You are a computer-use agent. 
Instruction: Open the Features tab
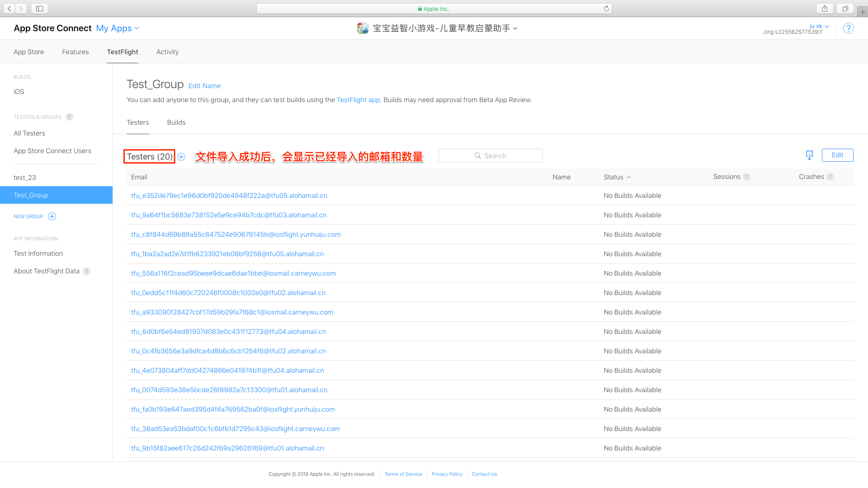75,52
